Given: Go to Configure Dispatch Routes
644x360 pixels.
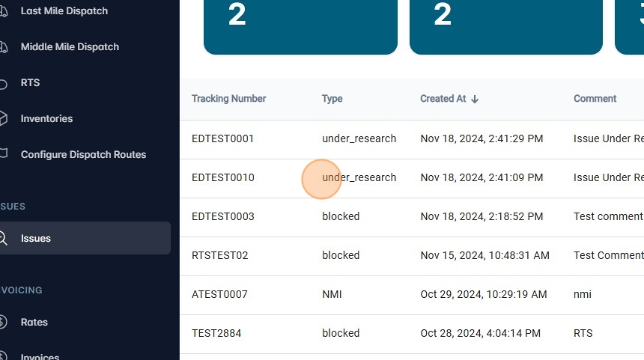Looking at the screenshot, I should (x=83, y=155).
